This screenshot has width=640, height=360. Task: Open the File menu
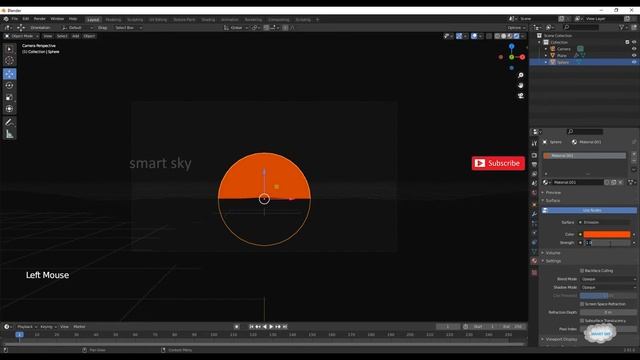15,19
